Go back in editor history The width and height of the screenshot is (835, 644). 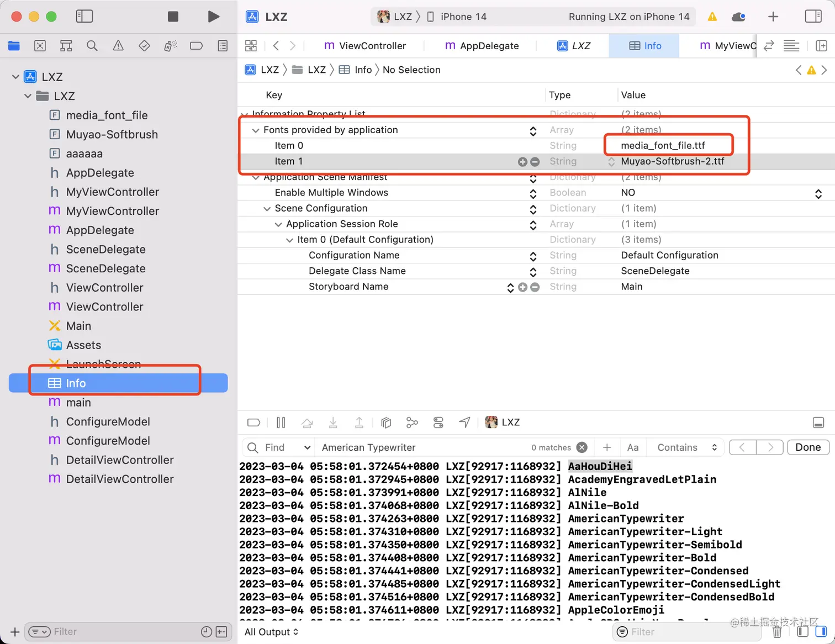click(x=276, y=46)
